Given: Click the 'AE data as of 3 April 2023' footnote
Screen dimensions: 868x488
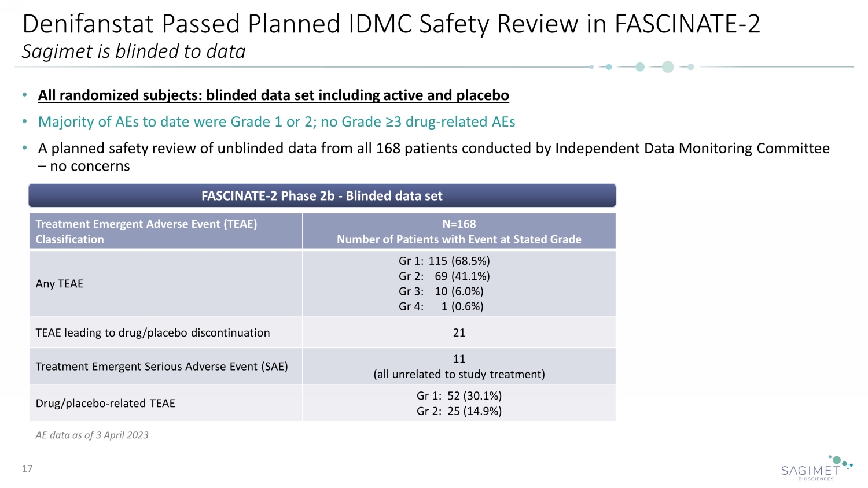Looking at the screenshot, I should click(92, 435).
